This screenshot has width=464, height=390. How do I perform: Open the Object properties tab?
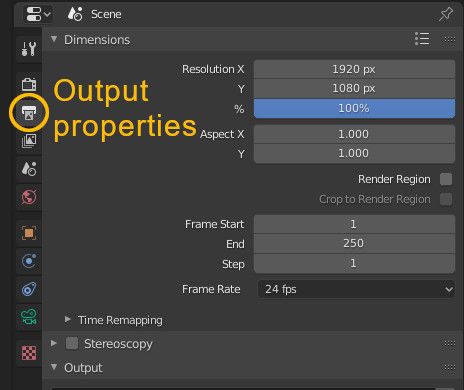coord(29,233)
